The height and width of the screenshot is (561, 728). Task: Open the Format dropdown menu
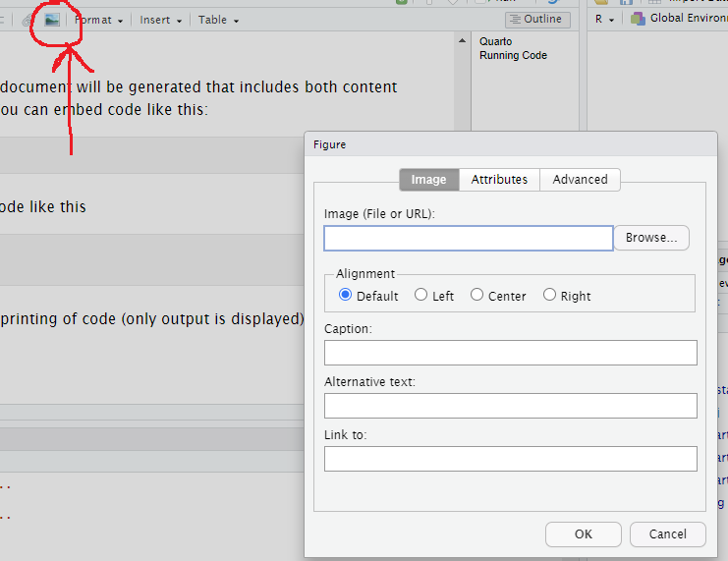[98, 20]
